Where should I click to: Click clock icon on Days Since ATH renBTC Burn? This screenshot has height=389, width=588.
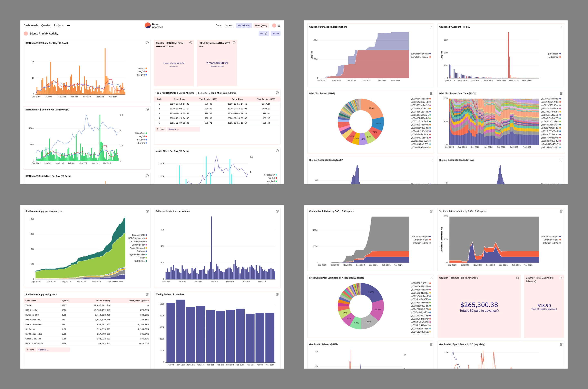pyautogui.click(x=191, y=43)
